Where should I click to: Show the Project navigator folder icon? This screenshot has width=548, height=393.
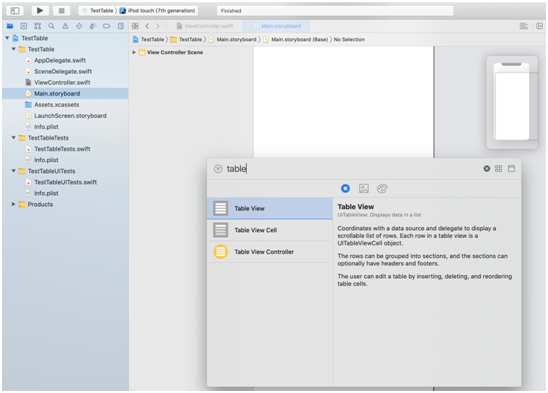pyautogui.click(x=10, y=26)
